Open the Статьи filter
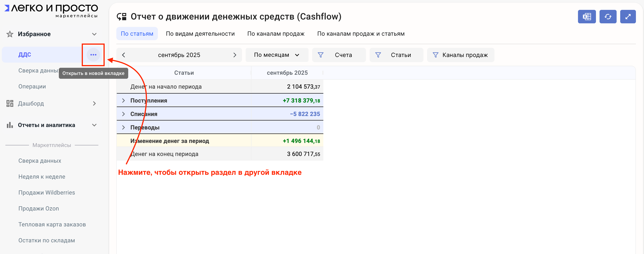 tap(396, 55)
